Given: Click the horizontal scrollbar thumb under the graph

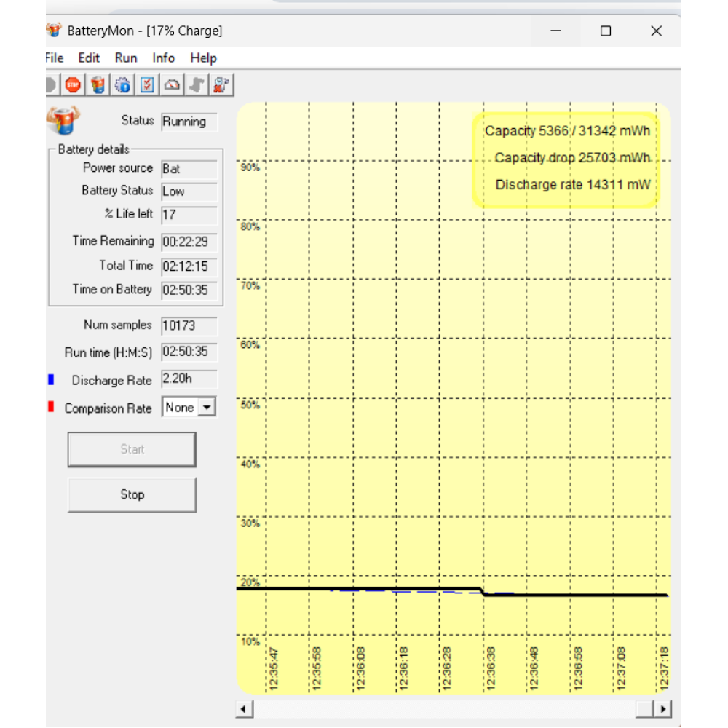Looking at the screenshot, I should click(644, 709).
